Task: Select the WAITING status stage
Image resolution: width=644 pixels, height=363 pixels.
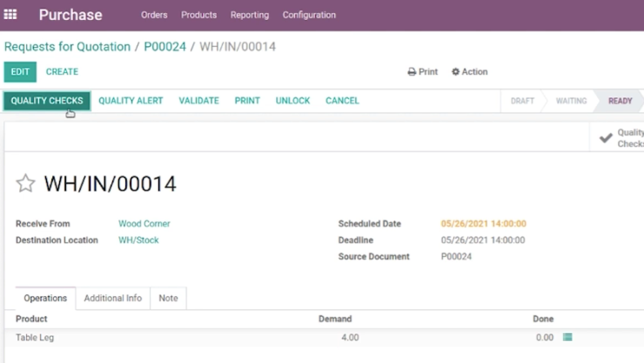Action: tap(571, 101)
